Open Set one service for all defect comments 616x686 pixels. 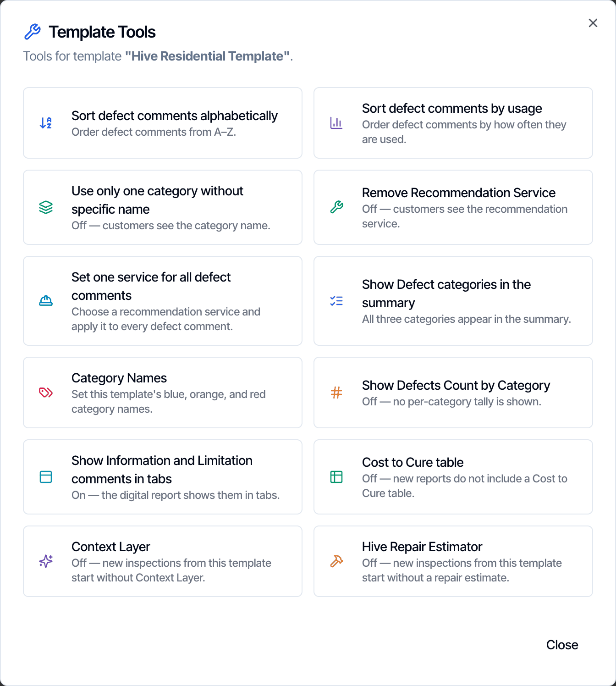[163, 301]
